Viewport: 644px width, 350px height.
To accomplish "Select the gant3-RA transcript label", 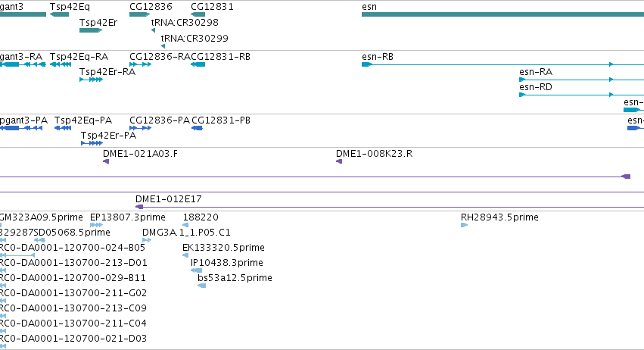I will coord(21,57).
